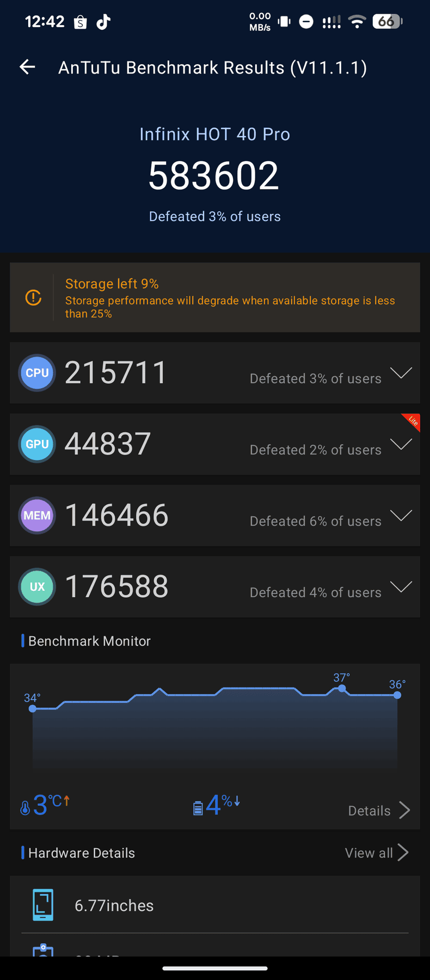This screenshot has height=980, width=430.
Task: Expand the GPU score details chevron
Action: pos(401,444)
